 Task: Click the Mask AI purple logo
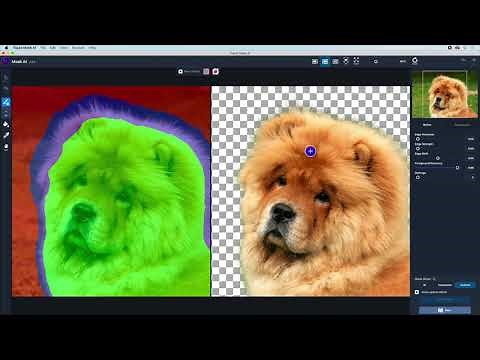pyautogui.click(x=5, y=61)
